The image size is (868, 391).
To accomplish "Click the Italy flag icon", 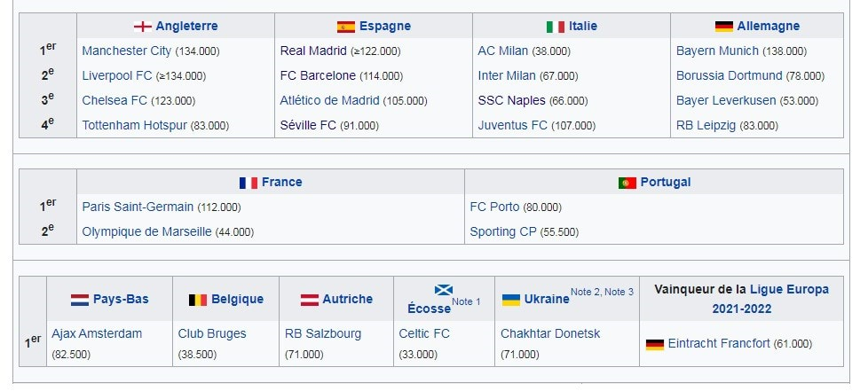I will [x=556, y=27].
